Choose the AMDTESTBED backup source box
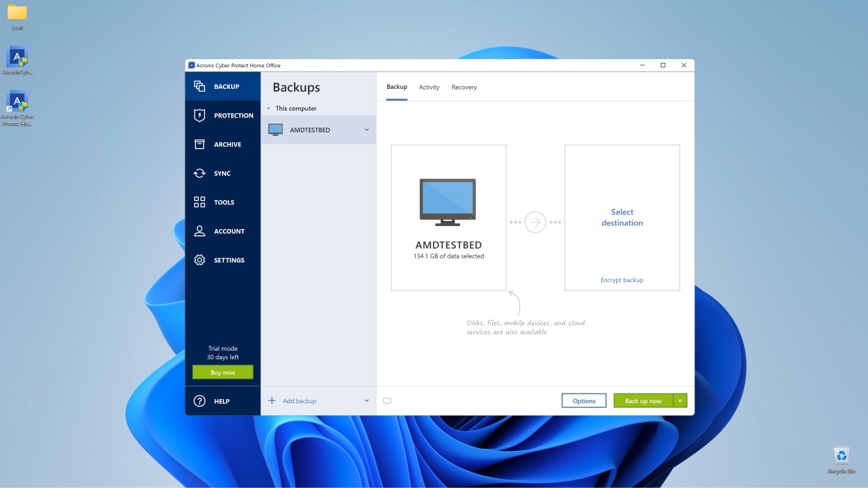The image size is (868, 488). pyautogui.click(x=448, y=218)
